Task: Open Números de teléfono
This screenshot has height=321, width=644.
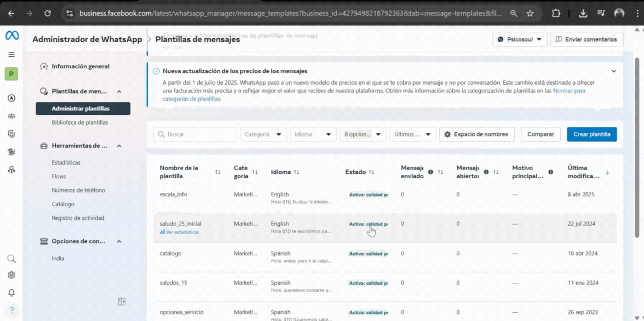Action: tap(78, 190)
